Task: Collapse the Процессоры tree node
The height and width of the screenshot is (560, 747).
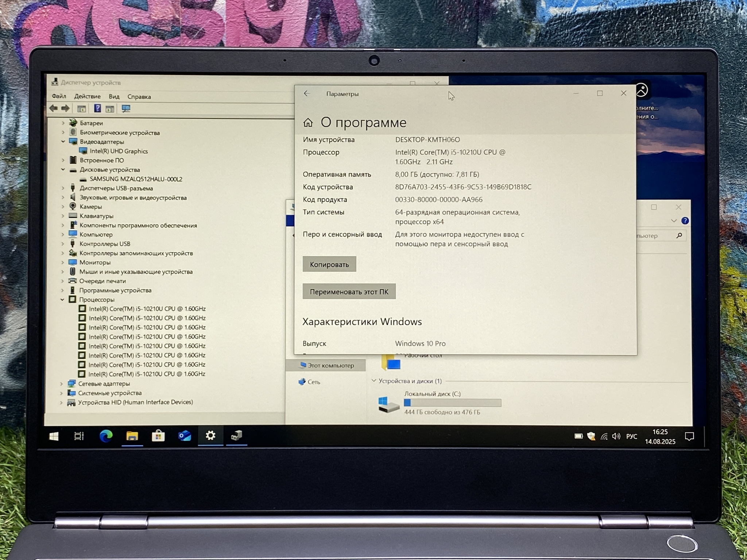Action: pos(62,300)
